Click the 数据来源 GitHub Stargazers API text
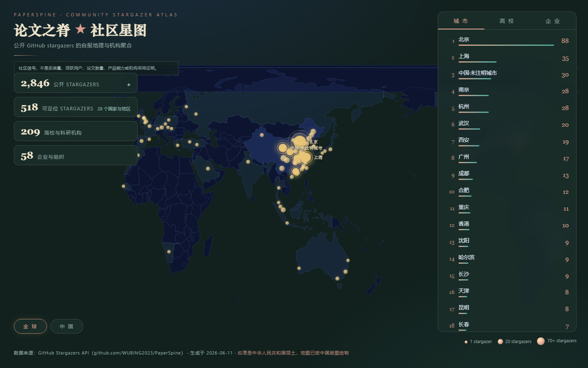This screenshot has height=368, width=588. (x=98, y=353)
